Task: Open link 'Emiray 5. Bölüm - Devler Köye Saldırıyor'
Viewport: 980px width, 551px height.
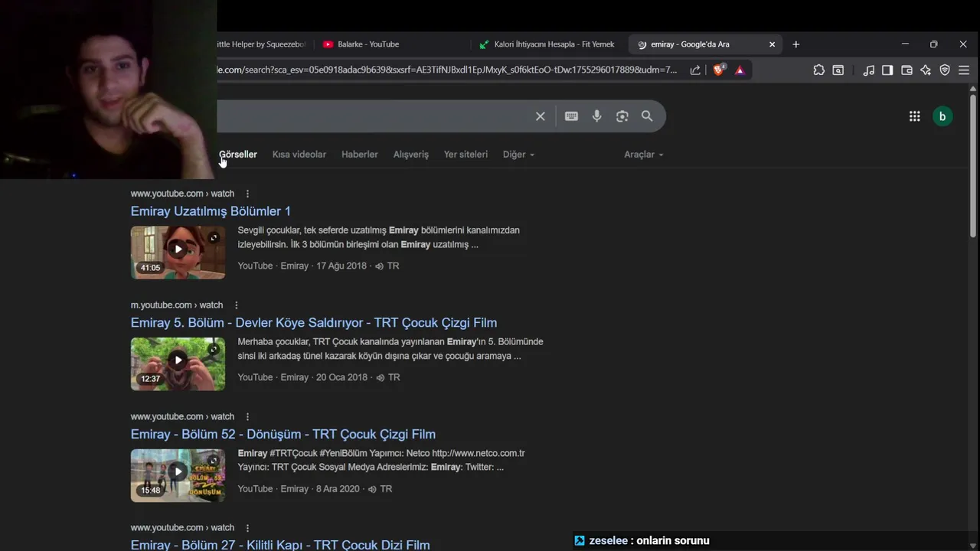Action: coord(314,323)
